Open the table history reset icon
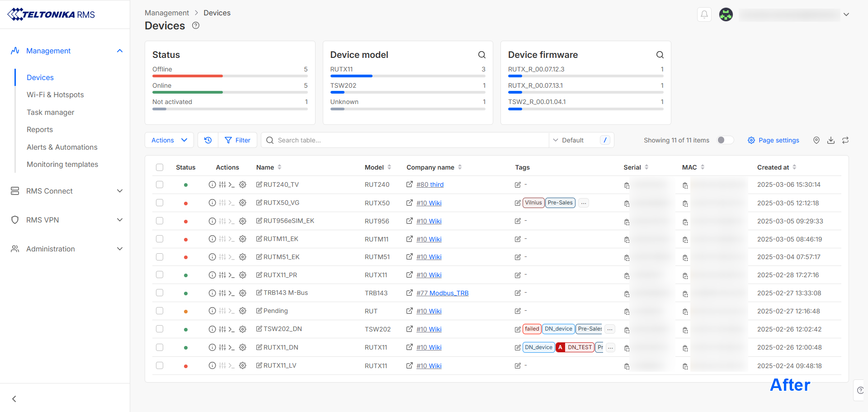The height and width of the screenshot is (412, 868). click(208, 140)
